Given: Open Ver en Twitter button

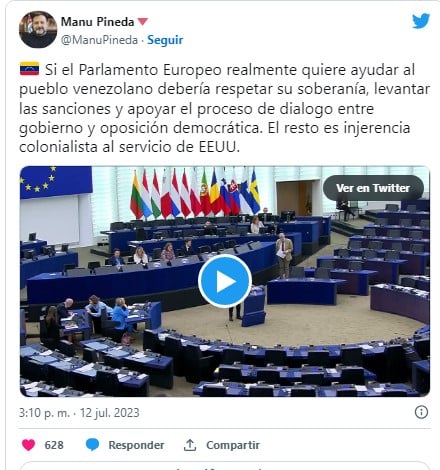Looking at the screenshot, I should coord(373,188).
